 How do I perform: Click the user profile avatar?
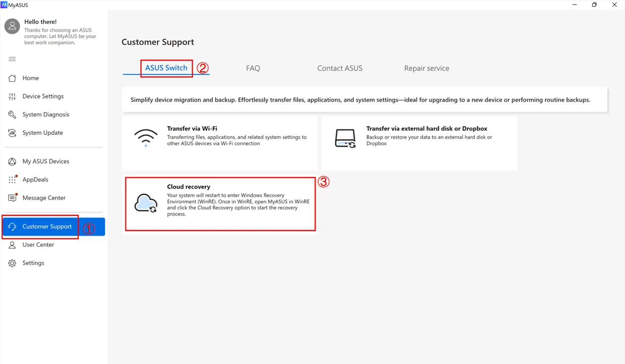pyautogui.click(x=12, y=26)
